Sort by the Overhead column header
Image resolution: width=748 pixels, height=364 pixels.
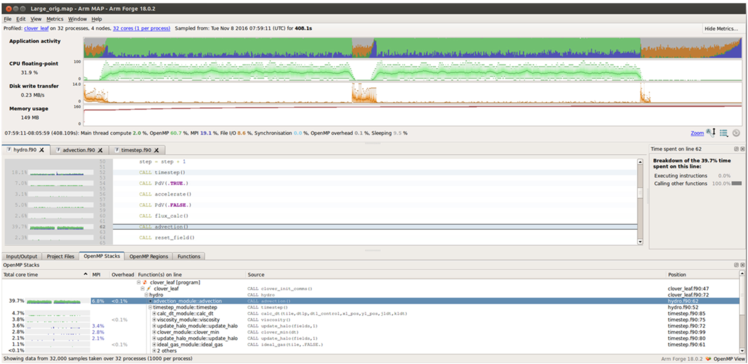(123, 275)
